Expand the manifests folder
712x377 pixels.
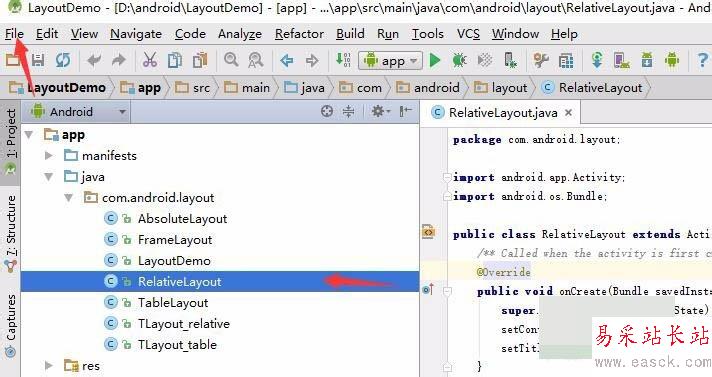[49, 155]
